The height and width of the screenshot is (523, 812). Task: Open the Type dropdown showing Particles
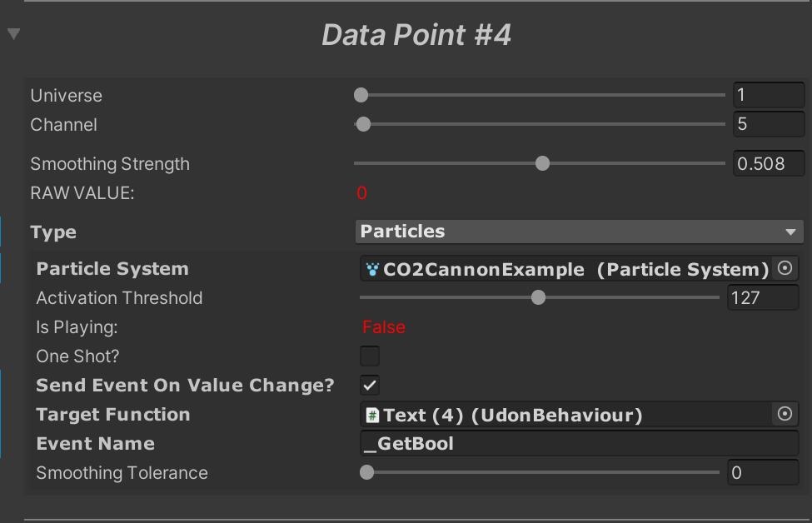[579, 232]
